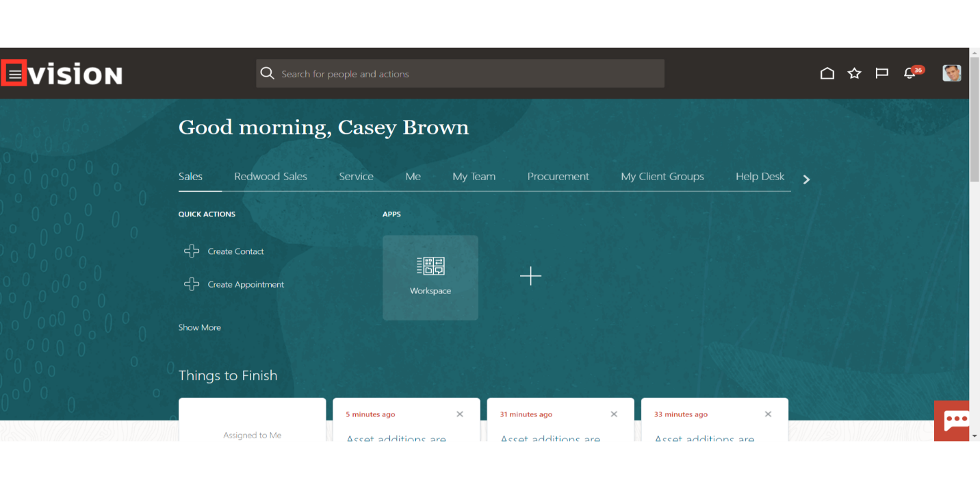Expand quick actions with Show More

pyautogui.click(x=199, y=327)
